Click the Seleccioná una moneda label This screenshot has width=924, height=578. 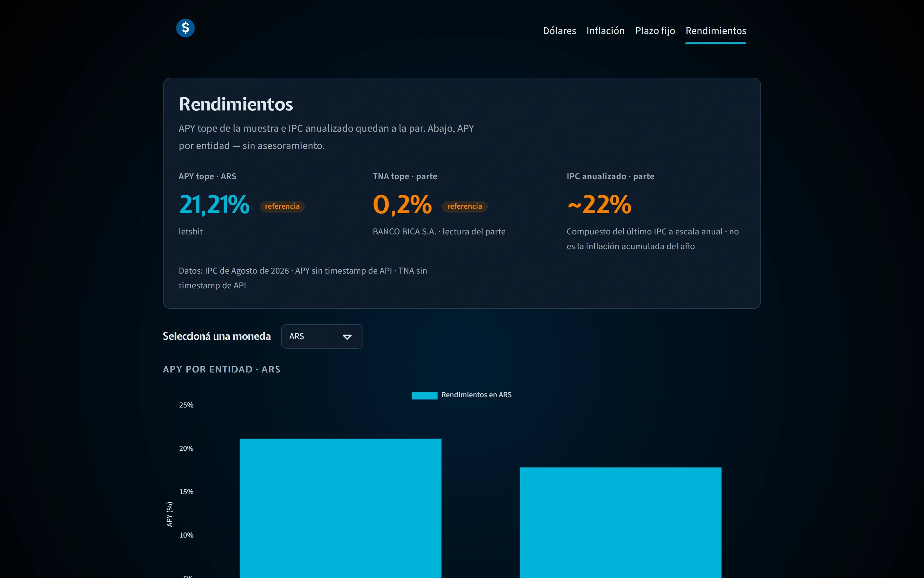(x=217, y=336)
